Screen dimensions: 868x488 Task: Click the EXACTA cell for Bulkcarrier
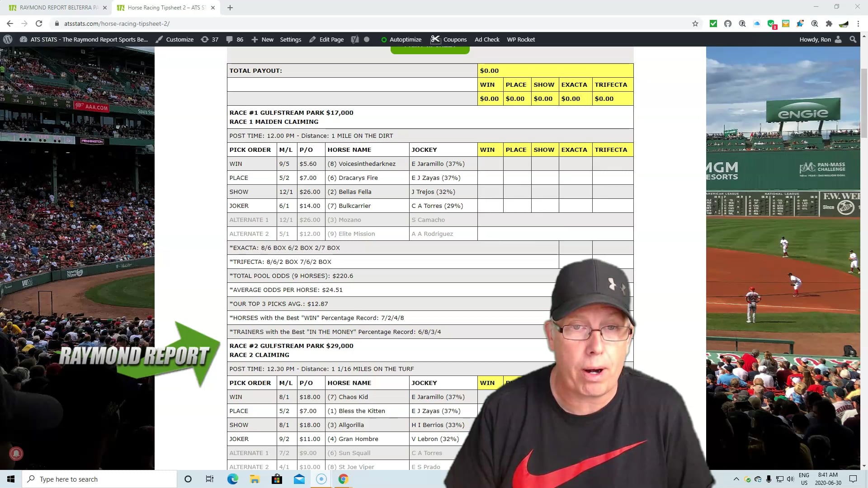point(576,206)
